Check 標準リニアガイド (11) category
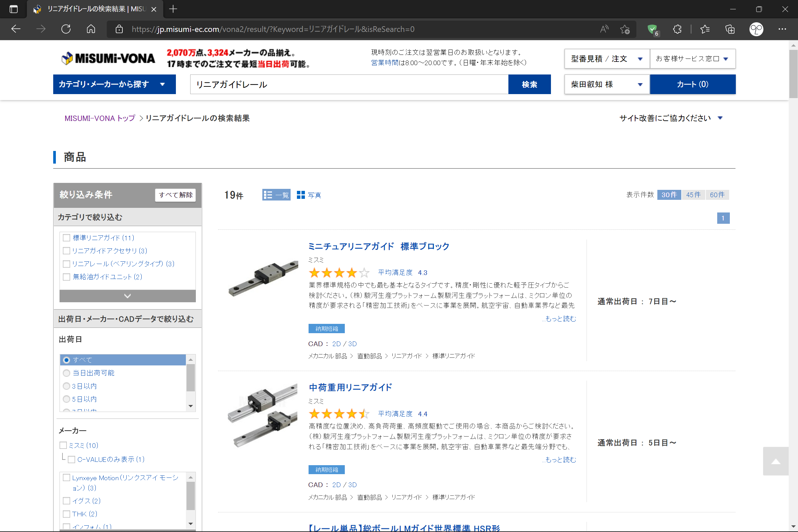798x532 pixels. [66, 238]
